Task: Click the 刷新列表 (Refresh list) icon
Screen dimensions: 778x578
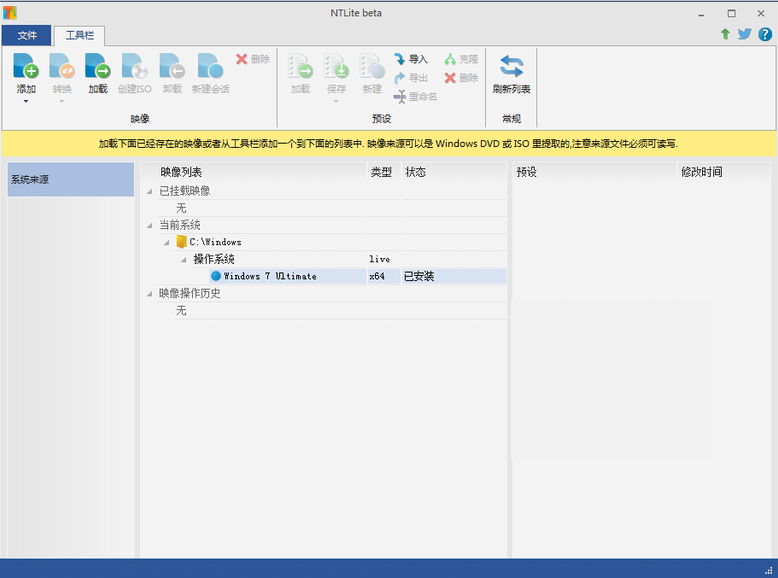Action: (x=511, y=66)
